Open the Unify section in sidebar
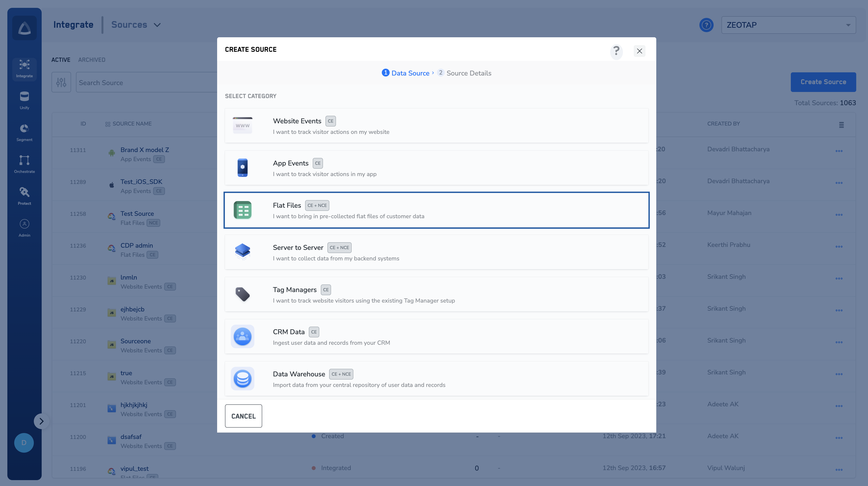 coord(24,100)
